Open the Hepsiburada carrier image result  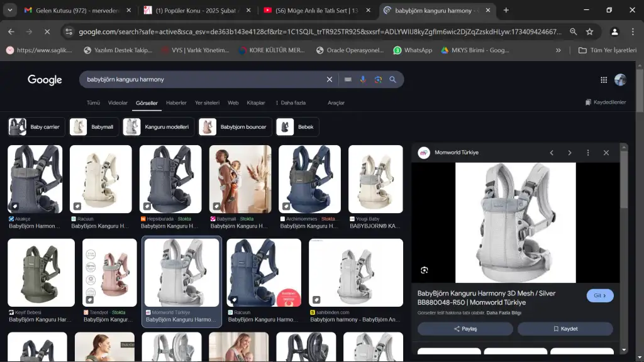pos(170,179)
